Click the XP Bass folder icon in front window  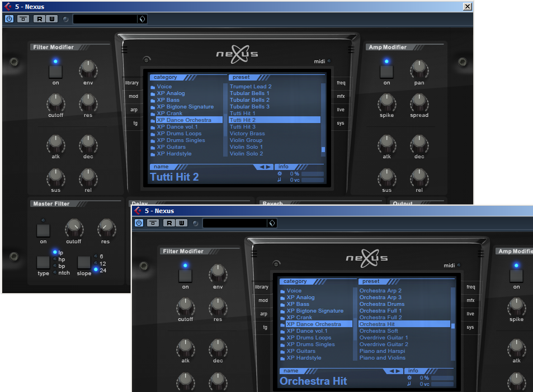click(282, 305)
